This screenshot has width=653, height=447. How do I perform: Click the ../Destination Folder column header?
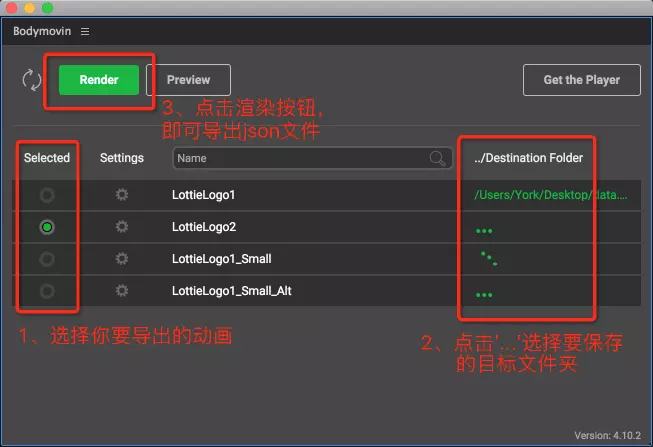tap(528, 158)
